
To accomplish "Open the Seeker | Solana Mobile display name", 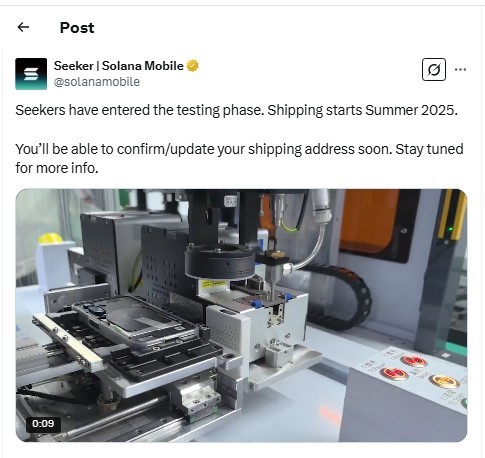I will point(119,66).
